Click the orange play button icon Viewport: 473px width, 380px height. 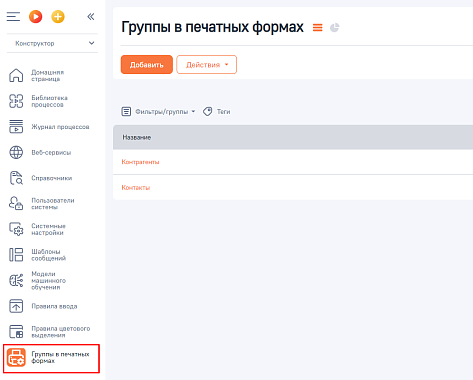[36, 16]
